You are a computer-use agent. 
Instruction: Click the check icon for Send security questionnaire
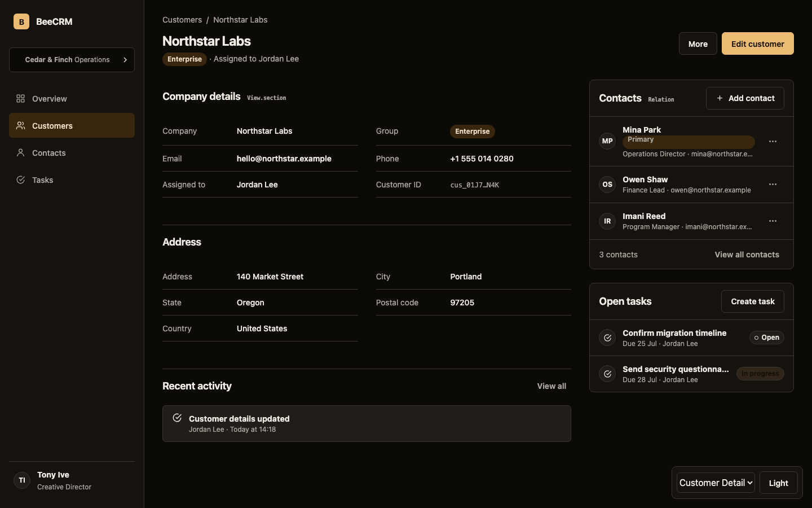coord(607,374)
